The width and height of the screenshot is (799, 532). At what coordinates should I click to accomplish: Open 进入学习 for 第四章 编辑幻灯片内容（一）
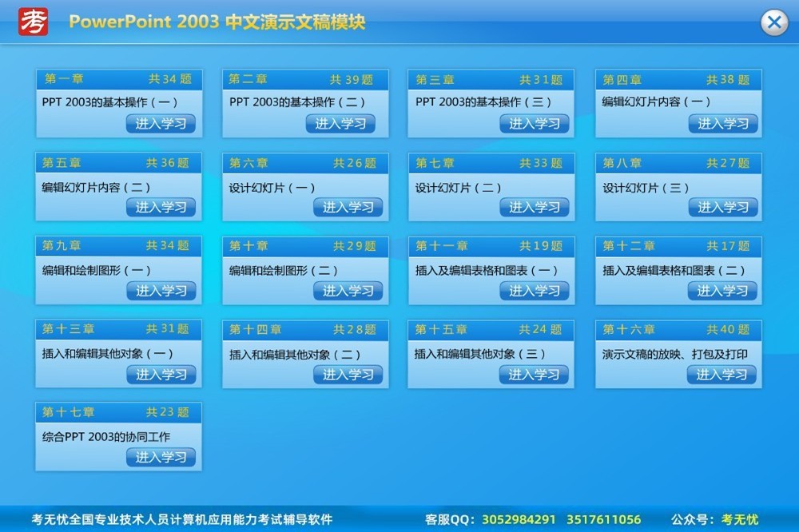click(x=723, y=123)
